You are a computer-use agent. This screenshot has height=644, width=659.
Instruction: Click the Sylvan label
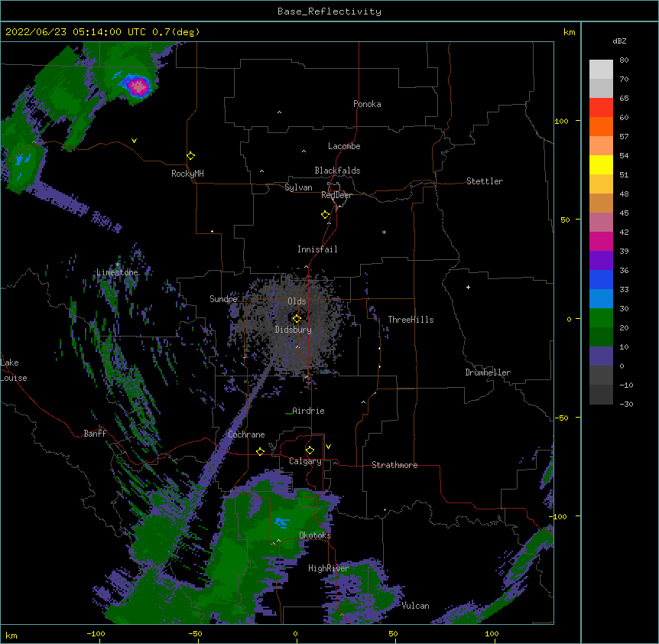pyautogui.click(x=298, y=187)
